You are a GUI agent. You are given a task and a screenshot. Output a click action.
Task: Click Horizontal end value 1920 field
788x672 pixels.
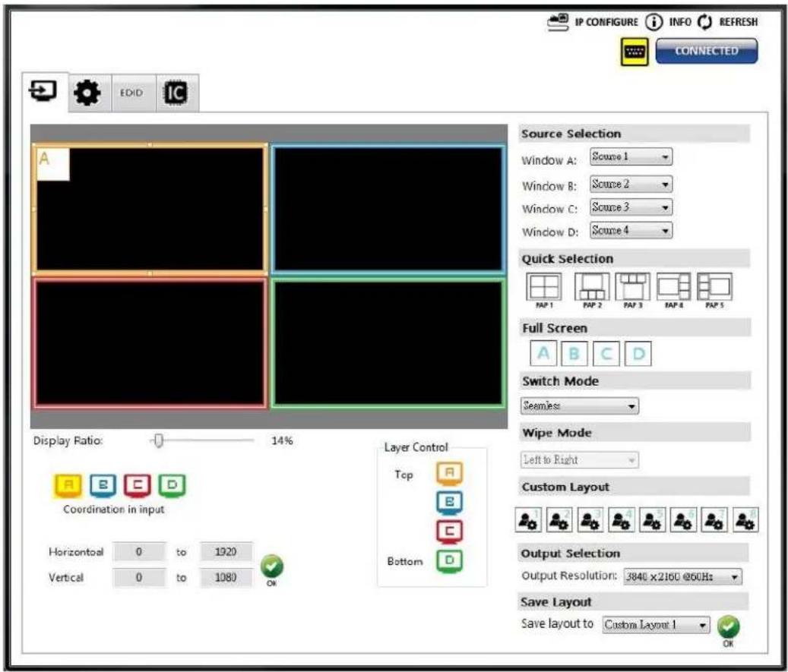coord(226,552)
